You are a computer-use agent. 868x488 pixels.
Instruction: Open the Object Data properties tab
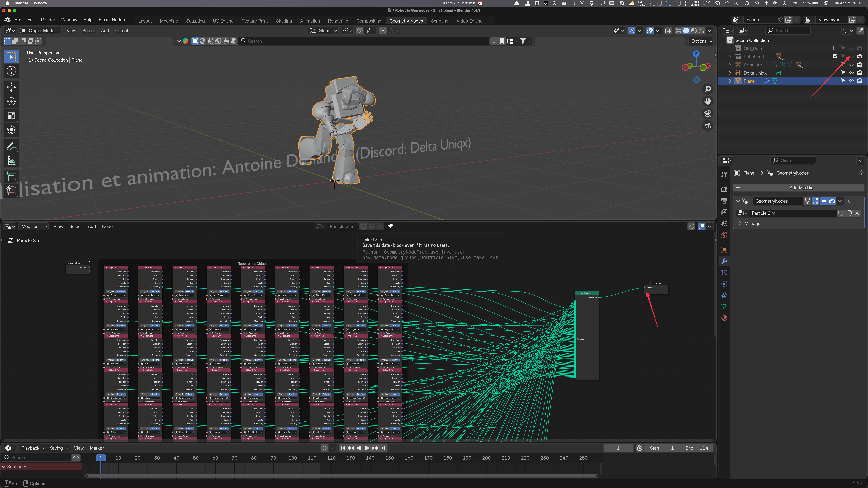click(x=724, y=307)
